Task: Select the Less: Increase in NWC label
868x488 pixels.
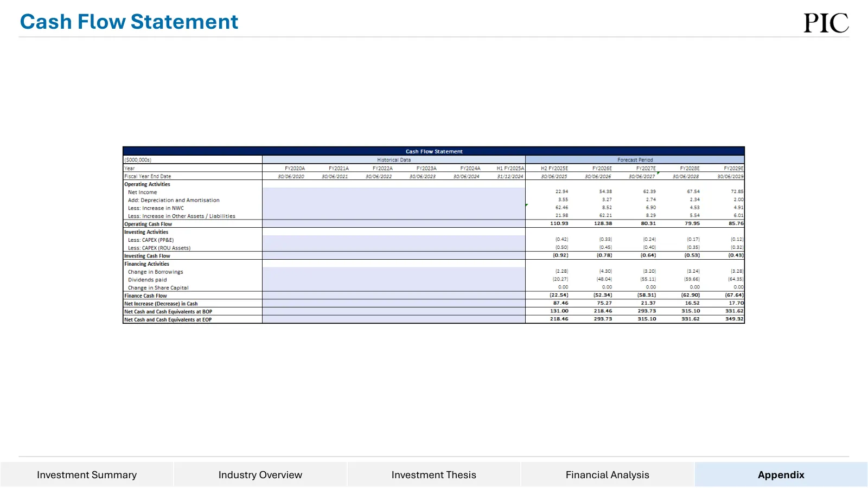Action: tap(156, 208)
